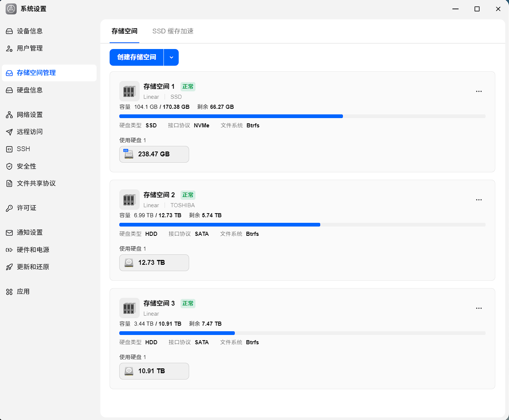Click the 更新和还原 rocket icon
The width and height of the screenshot is (509, 420).
(9, 267)
